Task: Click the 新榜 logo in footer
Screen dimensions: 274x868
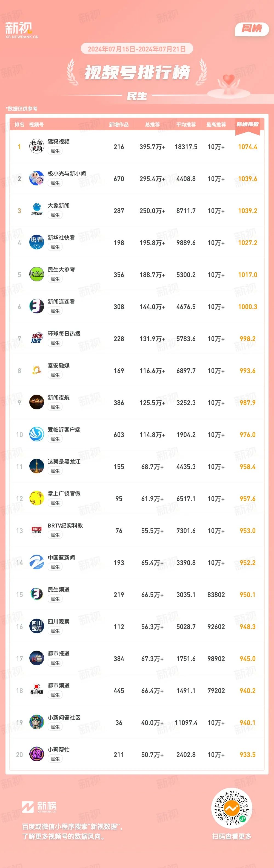Action: [x=39, y=807]
